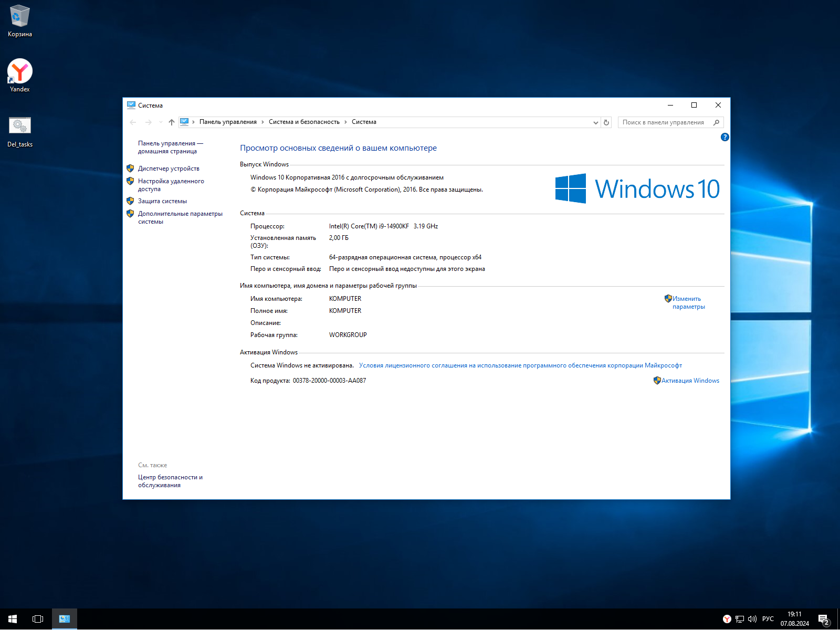Open the Help question mark icon

click(x=725, y=137)
